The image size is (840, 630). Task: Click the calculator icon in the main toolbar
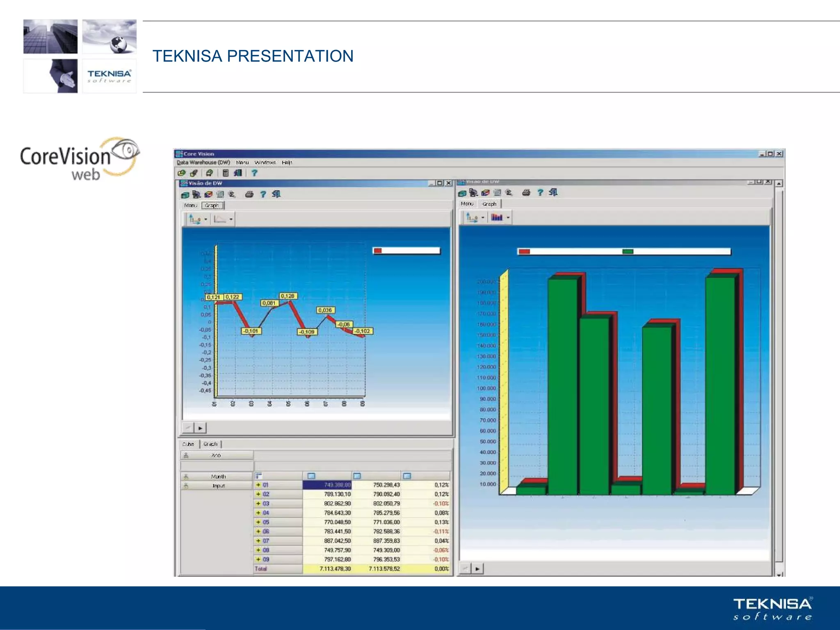(226, 173)
